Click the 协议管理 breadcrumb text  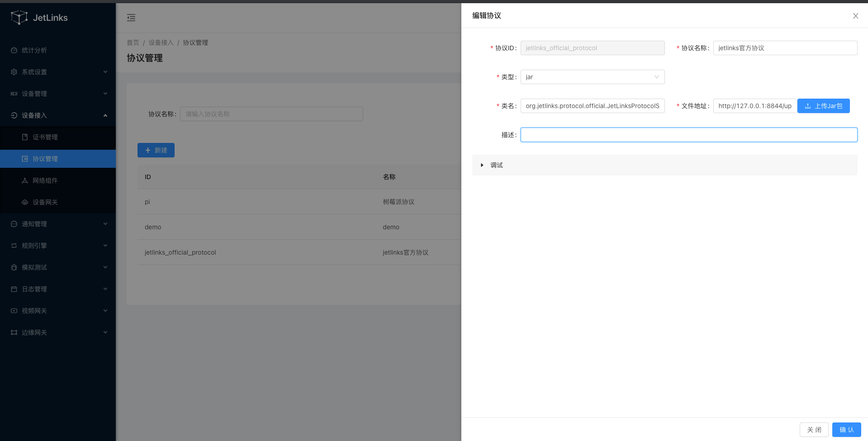195,43
